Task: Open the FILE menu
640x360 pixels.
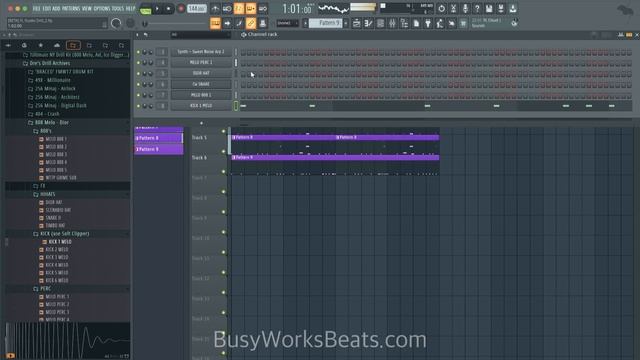Action: pyautogui.click(x=36, y=8)
